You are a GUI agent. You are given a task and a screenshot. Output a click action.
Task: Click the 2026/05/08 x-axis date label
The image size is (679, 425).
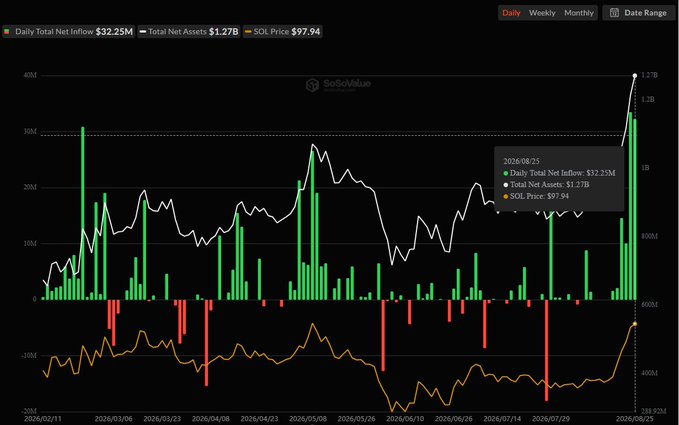coord(308,419)
